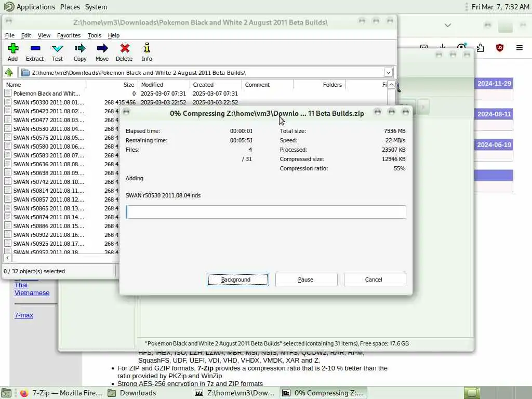Click uBlock shield icon in Firefox

click(x=499, y=48)
